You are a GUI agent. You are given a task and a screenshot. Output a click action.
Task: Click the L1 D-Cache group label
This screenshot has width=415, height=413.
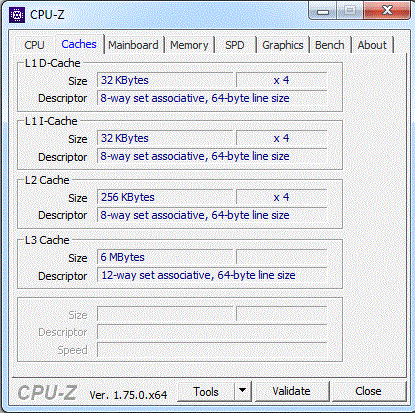tap(53, 63)
